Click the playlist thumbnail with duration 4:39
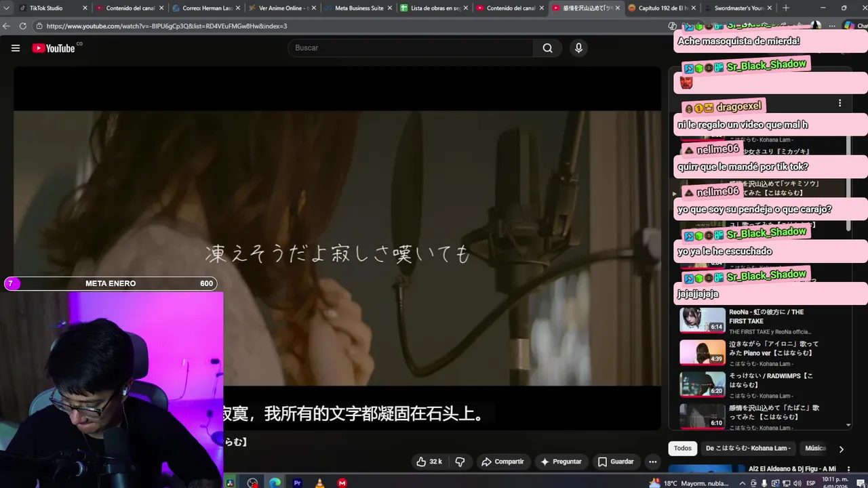868x488 pixels. [x=703, y=352]
